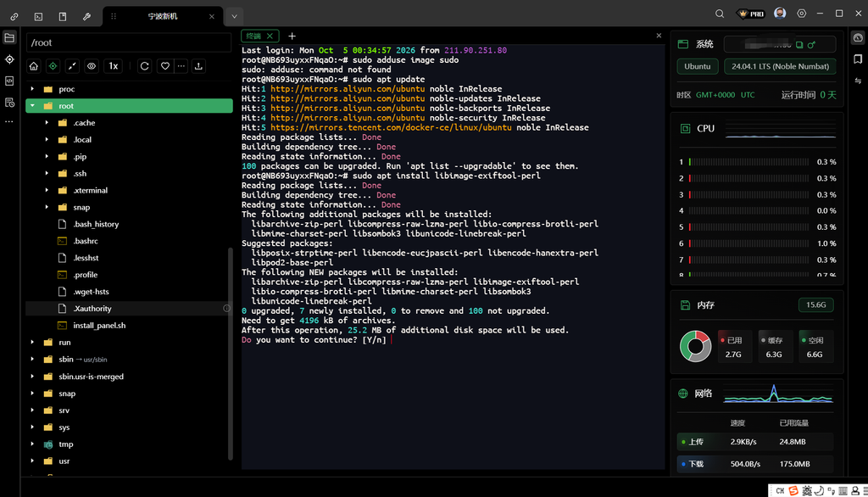Click the 下载 download speed row
The height and width of the screenshot is (497, 868).
point(755,464)
